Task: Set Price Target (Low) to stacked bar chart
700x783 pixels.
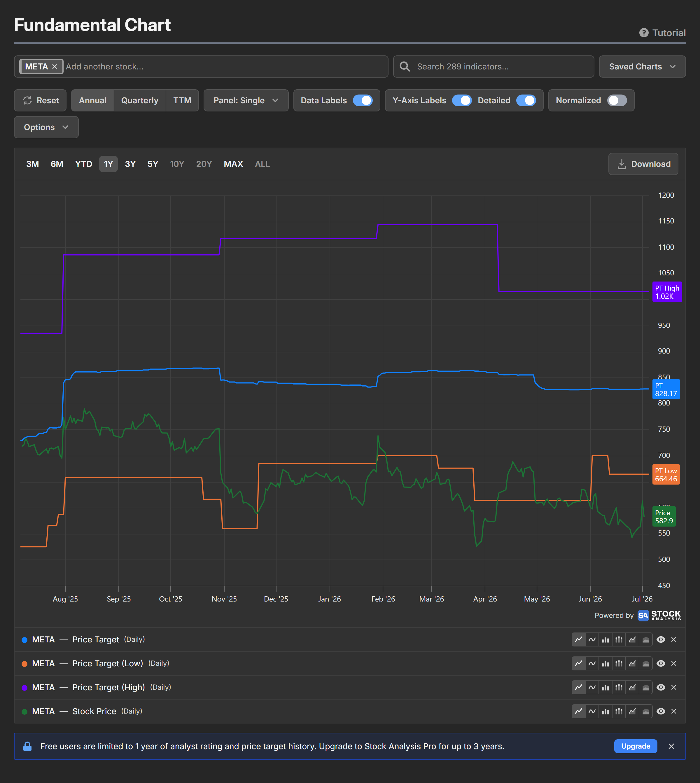Action: point(619,663)
